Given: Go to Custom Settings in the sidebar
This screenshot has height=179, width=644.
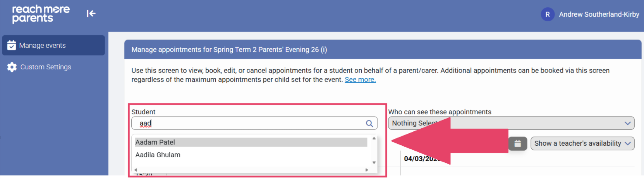Looking at the screenshot, I should click(46, 67).
